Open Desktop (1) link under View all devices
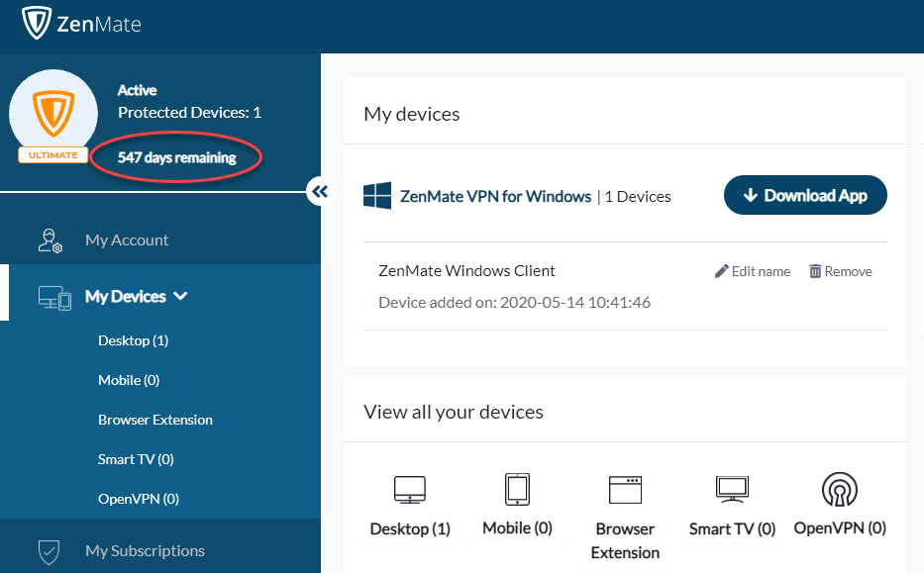Screen dimensions: 924x573 (410, 528)
